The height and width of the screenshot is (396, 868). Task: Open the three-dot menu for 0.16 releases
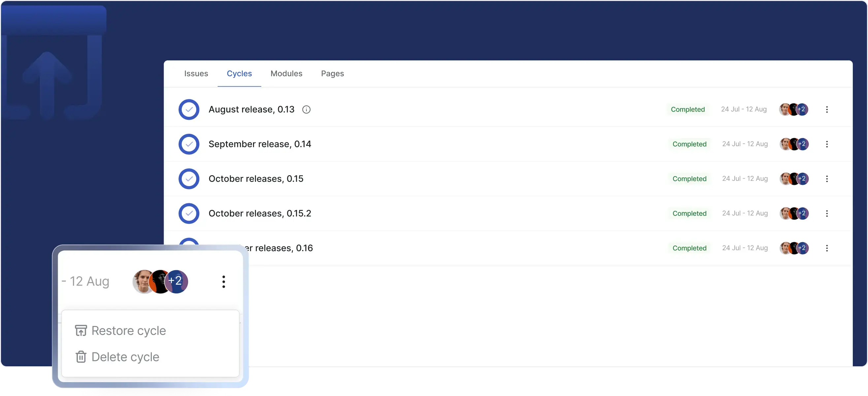[x=826, y=248]
